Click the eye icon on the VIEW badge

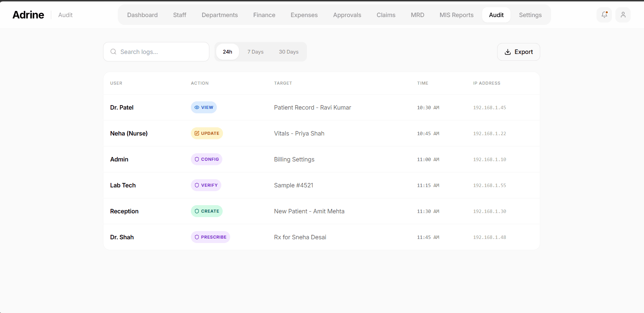click(x=196, y=107)
